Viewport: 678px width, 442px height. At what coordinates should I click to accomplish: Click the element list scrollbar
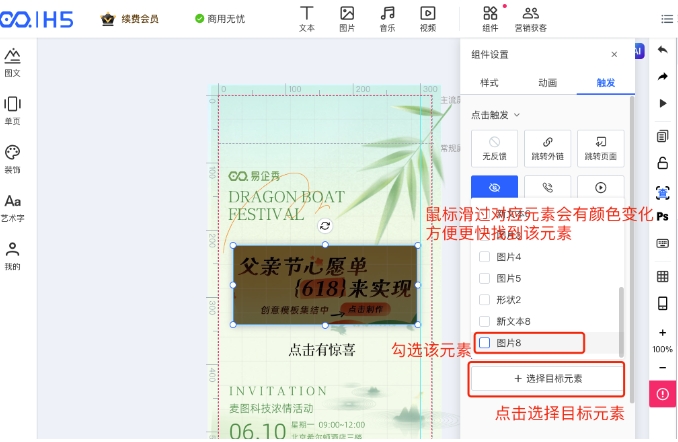click(621, 321)
